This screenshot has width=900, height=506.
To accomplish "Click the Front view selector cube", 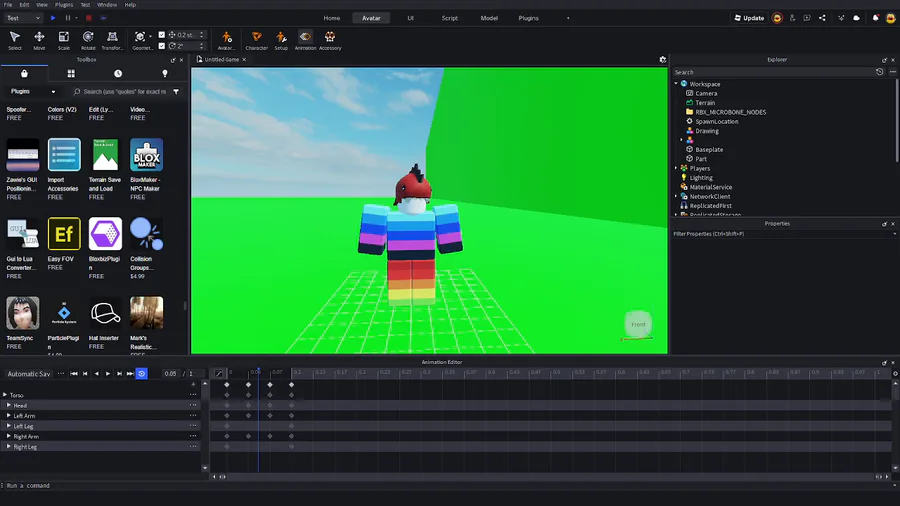I will pos(638,324).
